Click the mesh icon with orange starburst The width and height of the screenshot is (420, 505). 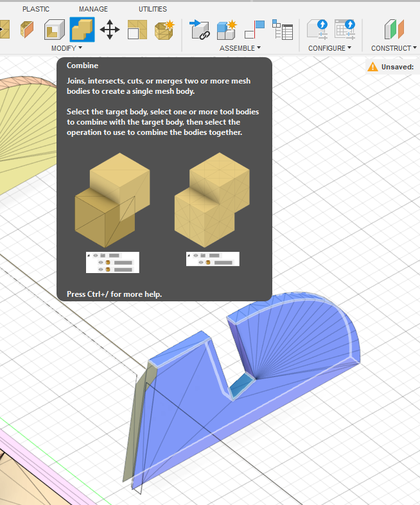click(x=164, y=30)
